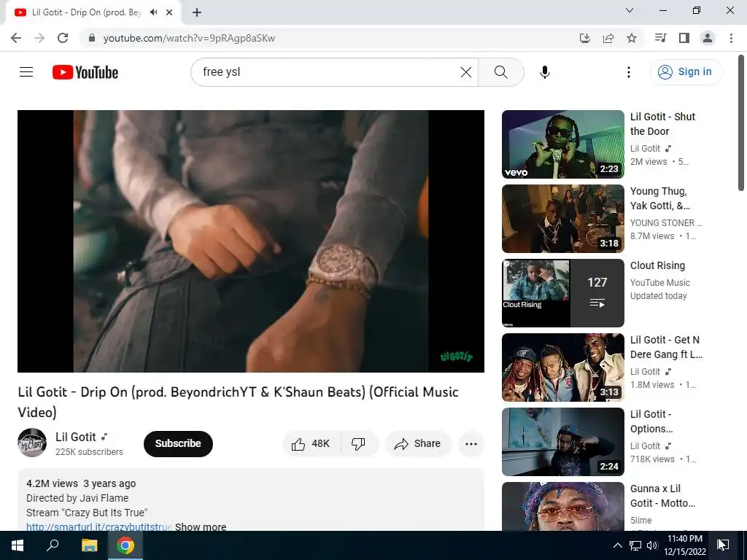Viewport: 747px width, 560px height.
Task: Open Gunna x Lil Gotit Motto thumbnail
Action: [562, 506]
